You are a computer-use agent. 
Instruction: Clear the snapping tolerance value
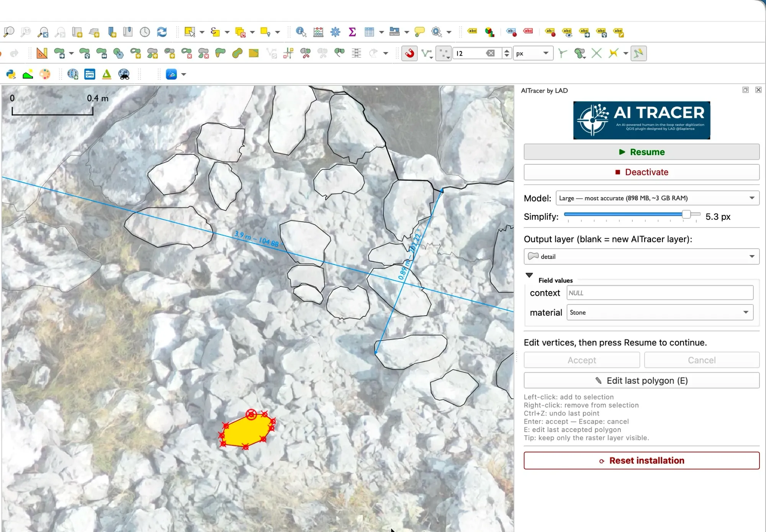(x=490, y=53)
